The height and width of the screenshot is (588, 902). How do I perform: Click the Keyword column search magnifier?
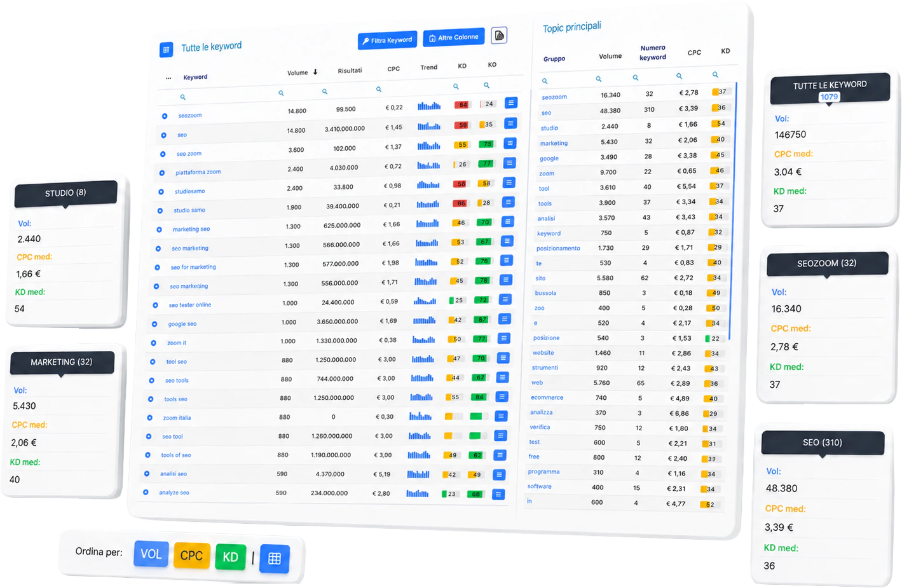[x=182, y=97]
